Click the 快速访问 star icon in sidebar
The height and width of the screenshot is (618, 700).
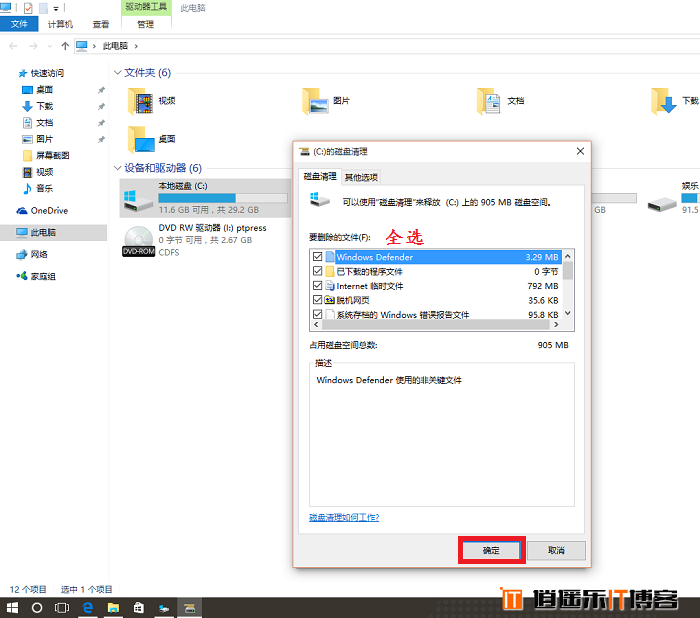click(22, 73)
